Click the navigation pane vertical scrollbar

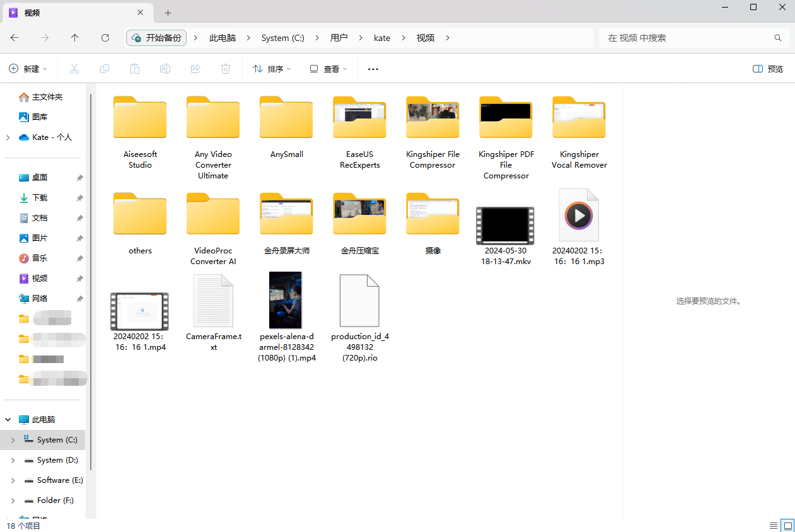(x=91, y=282)
